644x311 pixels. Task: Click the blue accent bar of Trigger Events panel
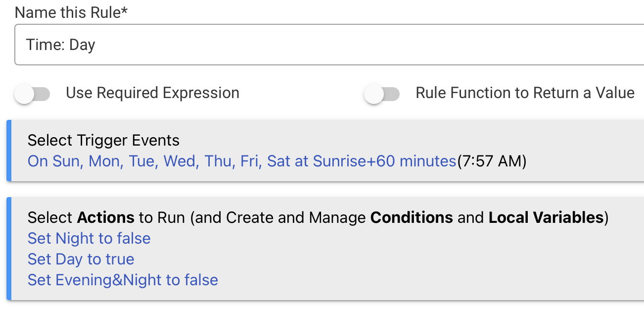(x=8, y=151)
